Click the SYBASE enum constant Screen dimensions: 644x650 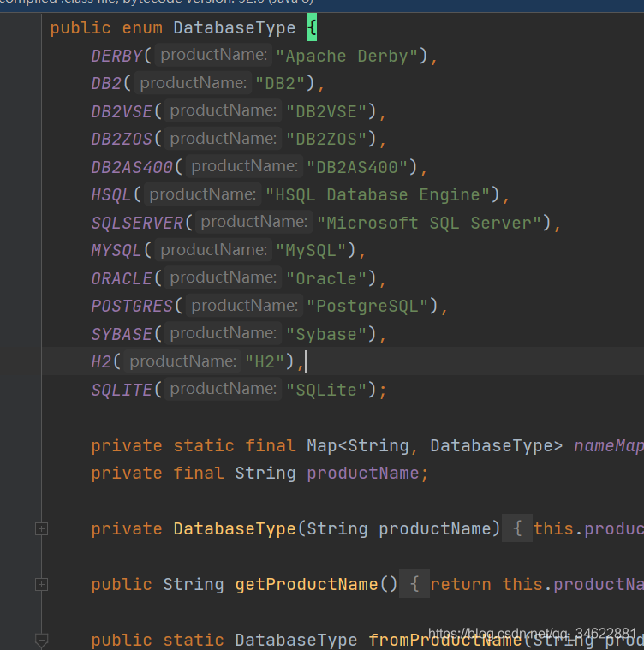pos(122,334)
